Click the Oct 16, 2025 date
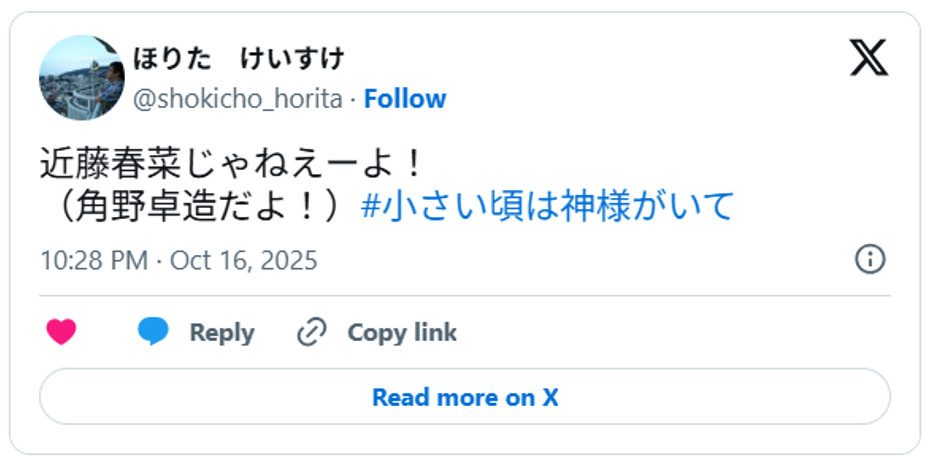Screen dimensions: 928x468 point(243,261)
